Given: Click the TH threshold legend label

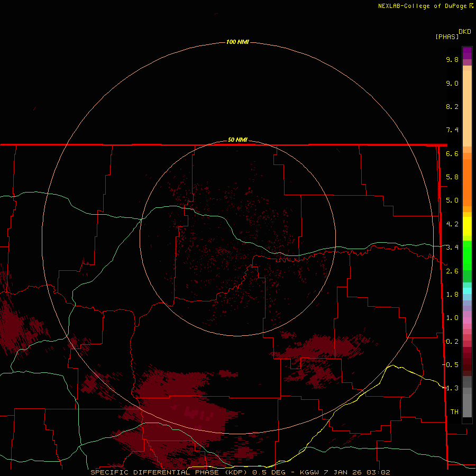Looking at the screenshot, I should (454, 411).
